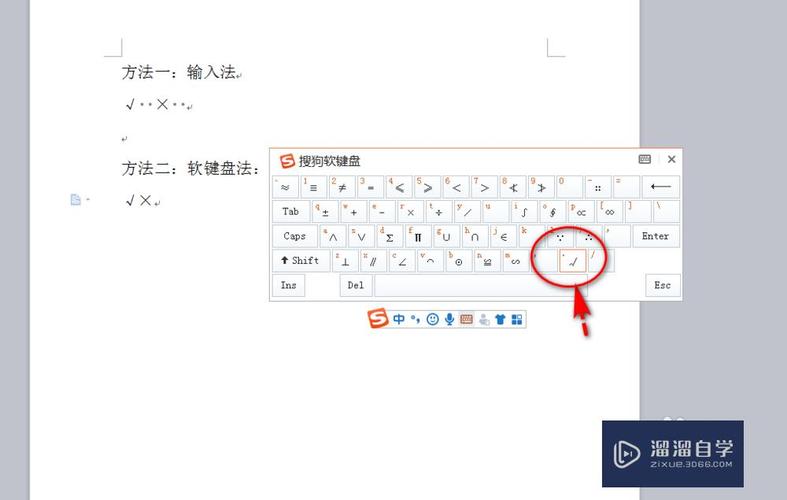The height and width of the screenshot is (500, 787).
Task: Start voice input with microphone icon
Action: click(x=450, y=319)
